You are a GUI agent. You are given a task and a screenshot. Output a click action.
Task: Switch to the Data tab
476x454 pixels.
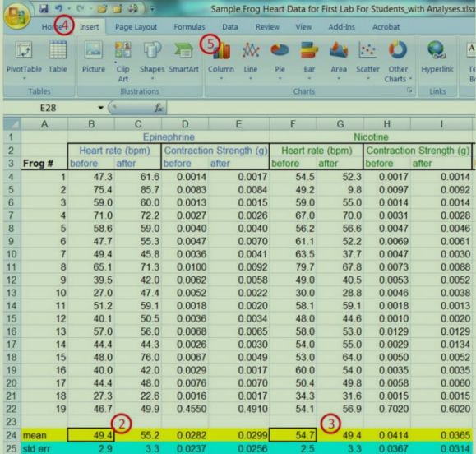click(230, 27)
